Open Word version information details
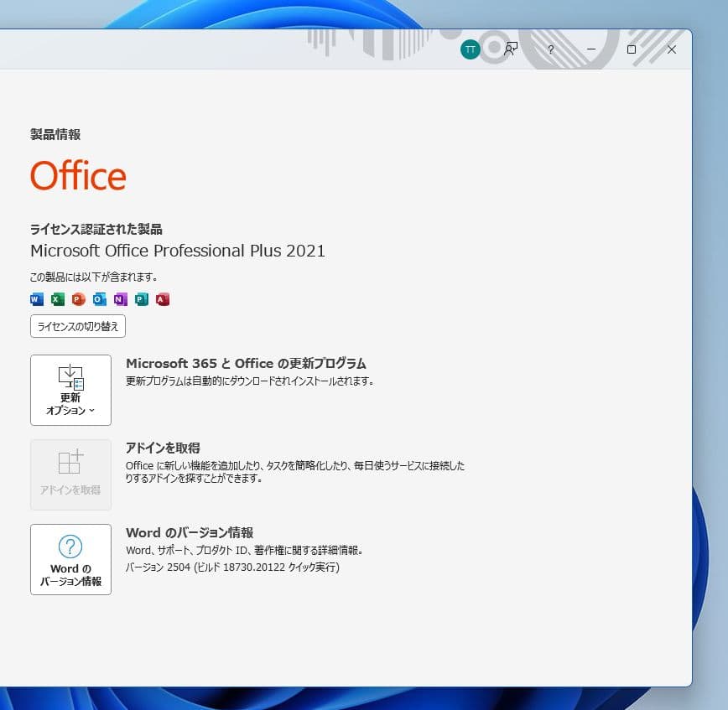 click(x=70, y=560)
